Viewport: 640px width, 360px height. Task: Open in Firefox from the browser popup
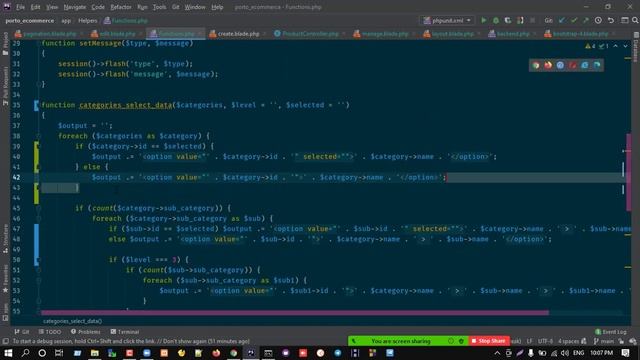coord(548,65)
